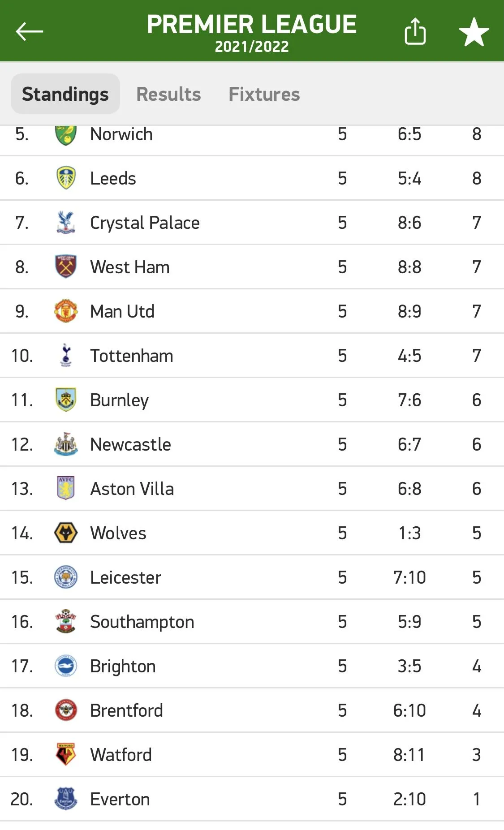Open the Fixtures tab

pos(264,94)
